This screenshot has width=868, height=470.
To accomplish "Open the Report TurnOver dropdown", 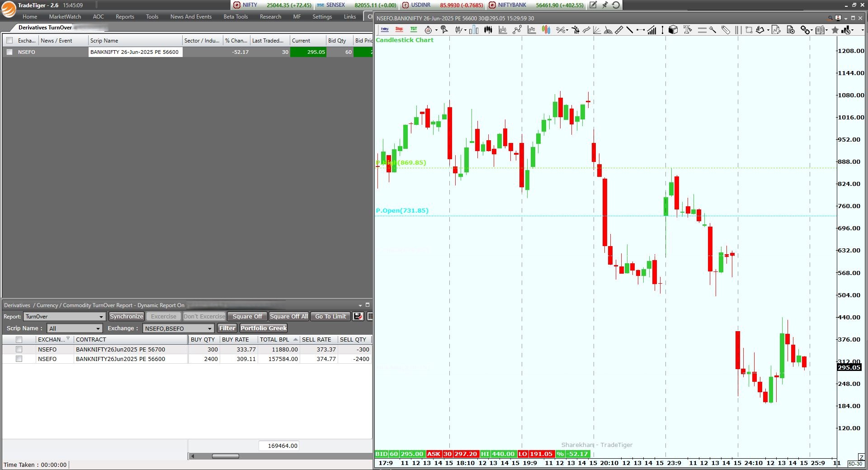I will coord(65,317).
